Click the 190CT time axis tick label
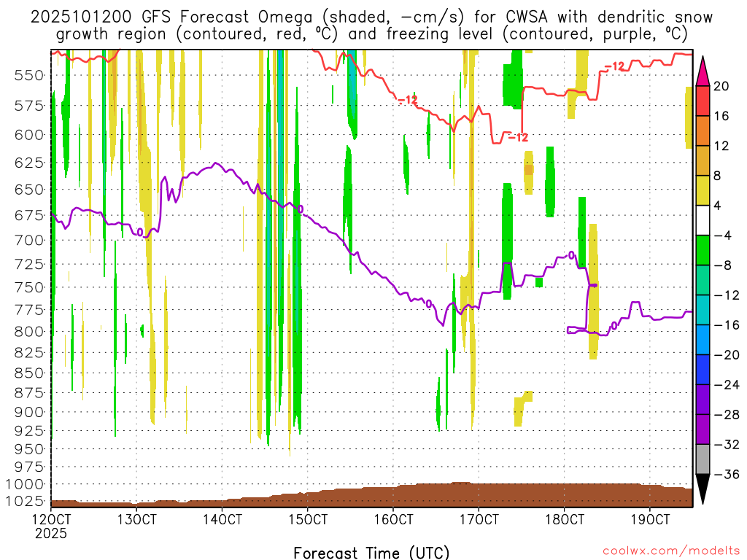747x560 pixels. pos(650,519)
